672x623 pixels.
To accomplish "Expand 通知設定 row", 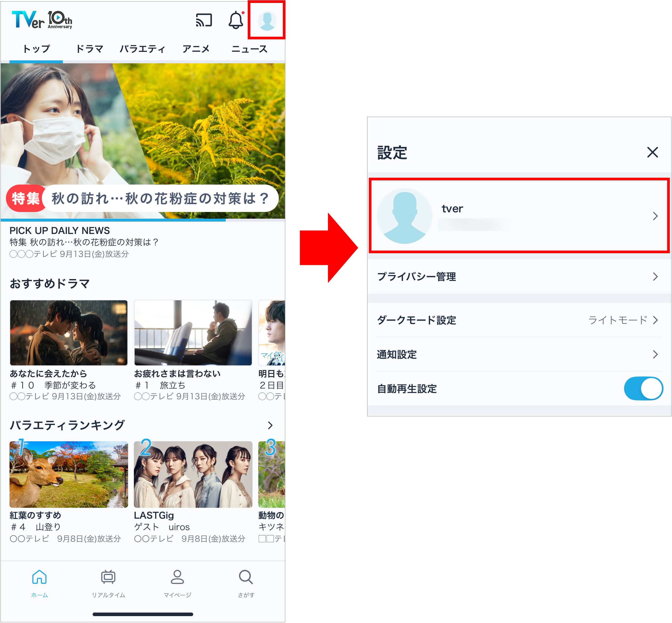I will click(x=519, y=354).
